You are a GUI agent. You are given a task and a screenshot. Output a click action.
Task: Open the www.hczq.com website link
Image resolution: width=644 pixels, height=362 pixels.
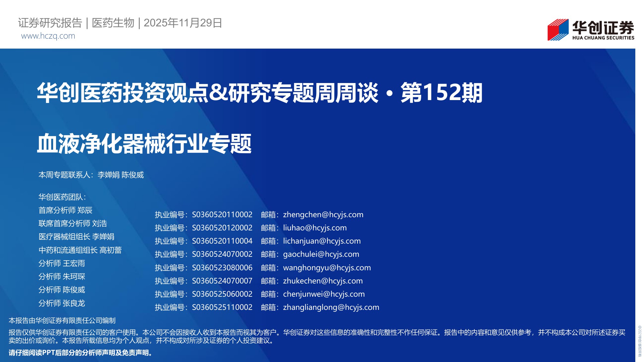[48, 36]
